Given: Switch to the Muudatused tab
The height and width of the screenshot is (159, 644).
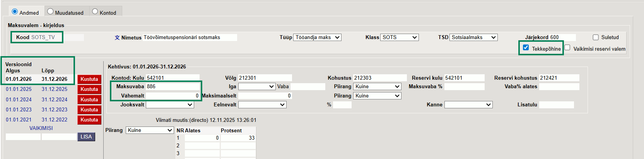Looking at the screenshot, I should [x=50, y=12].
